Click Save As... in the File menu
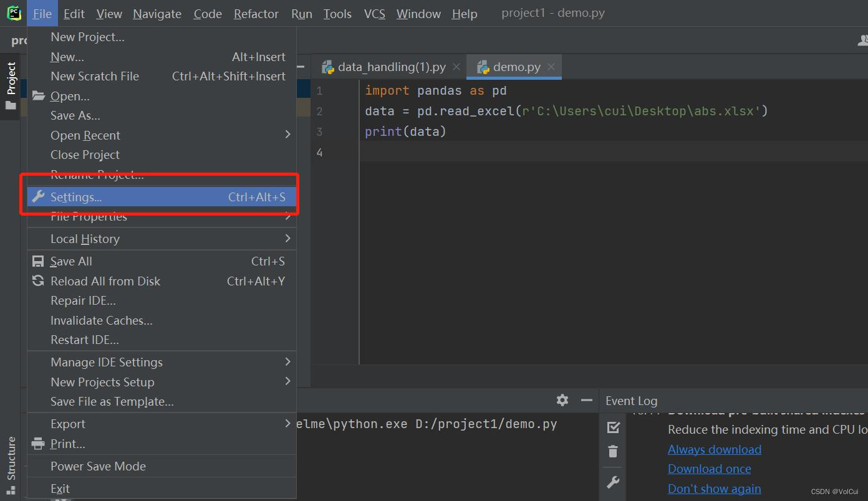868x501 pixels. 162,115
